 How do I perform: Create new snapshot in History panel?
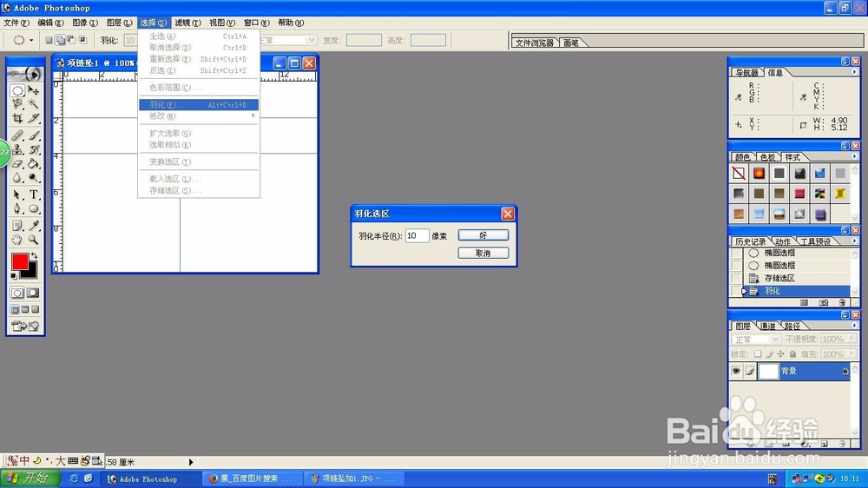click(823, 302)
